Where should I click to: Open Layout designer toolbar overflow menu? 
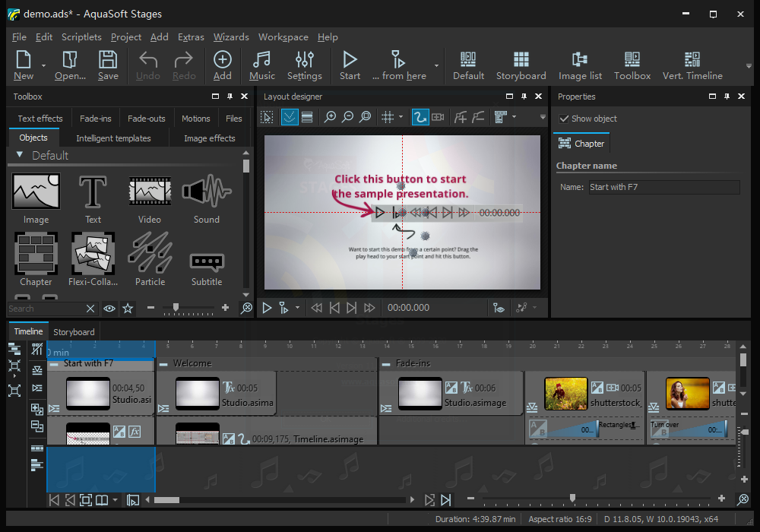(x=543, y=117)
